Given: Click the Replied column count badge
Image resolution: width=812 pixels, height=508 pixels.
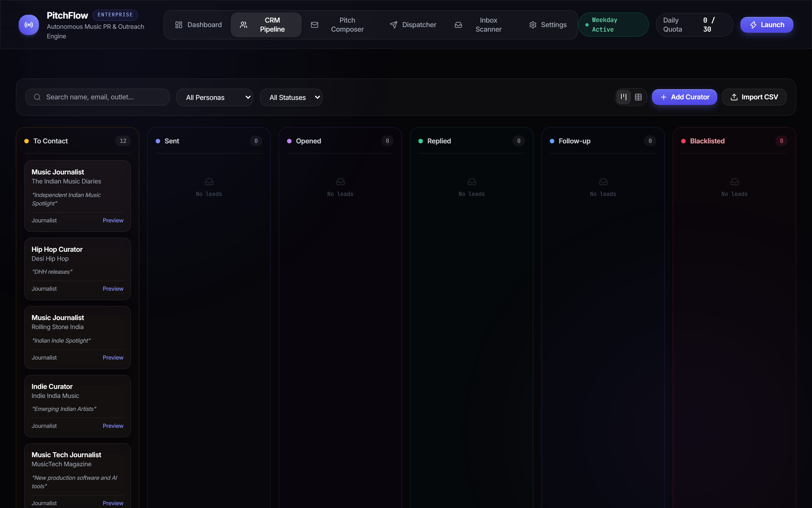Looking at the screenshot, I should click(519, 141).
